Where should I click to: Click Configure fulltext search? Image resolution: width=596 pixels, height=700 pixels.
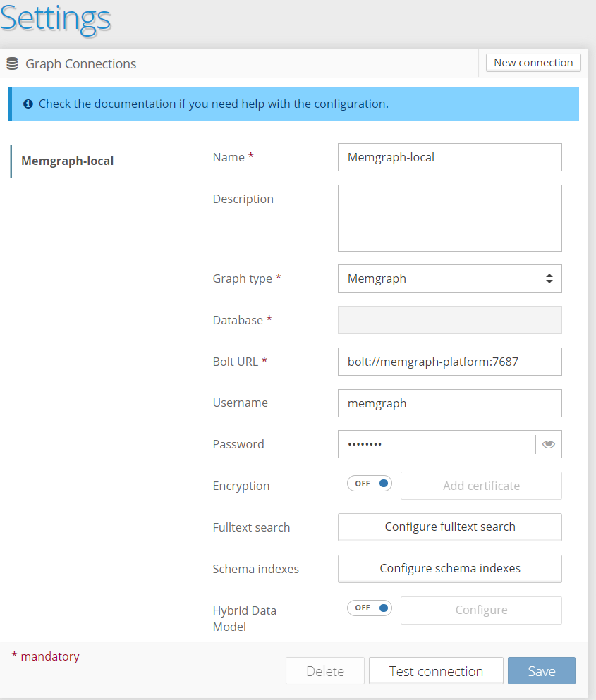click(x=450, y=527)
